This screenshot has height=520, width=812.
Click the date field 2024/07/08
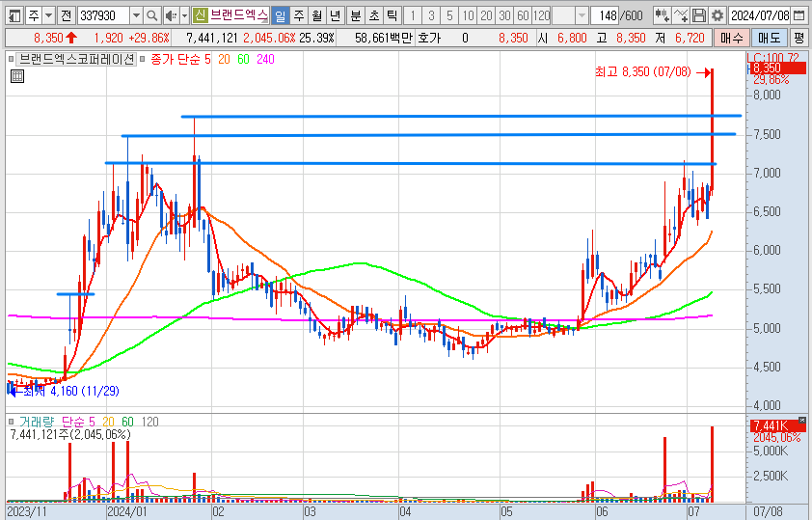pyautogui.click(x=760, y=15)
